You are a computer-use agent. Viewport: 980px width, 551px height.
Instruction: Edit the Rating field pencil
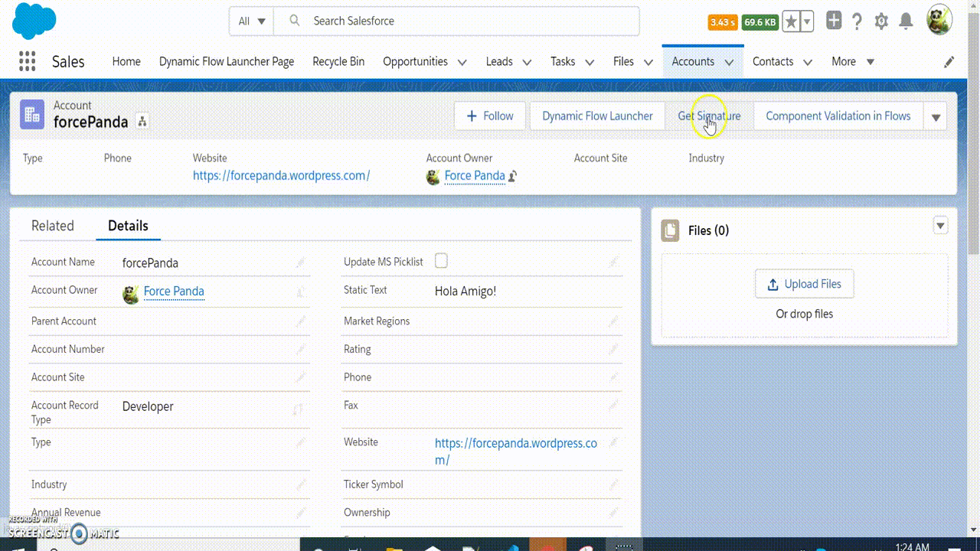[613, 350]
